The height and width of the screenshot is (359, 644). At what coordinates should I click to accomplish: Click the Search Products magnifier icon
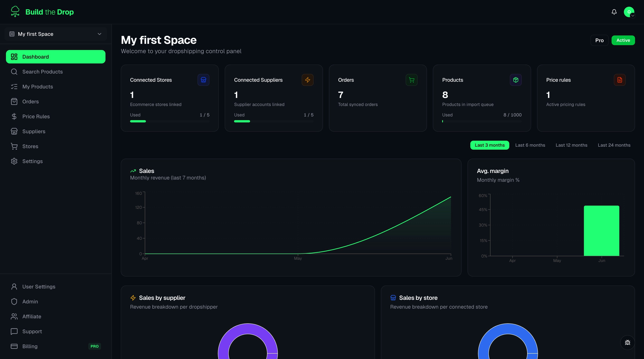click(x=14, y=72)
